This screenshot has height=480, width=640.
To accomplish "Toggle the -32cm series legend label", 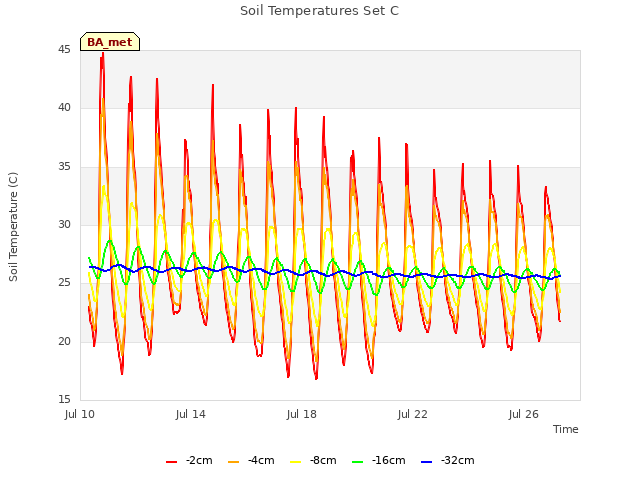I will tap(458, 460).
